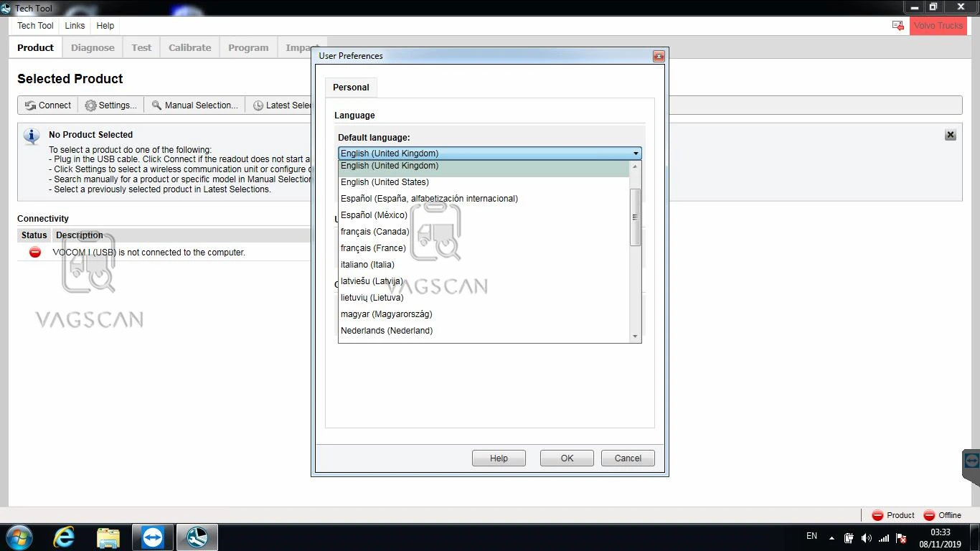
Task: Click the Connect toolbar button
Action: point(48,105)
